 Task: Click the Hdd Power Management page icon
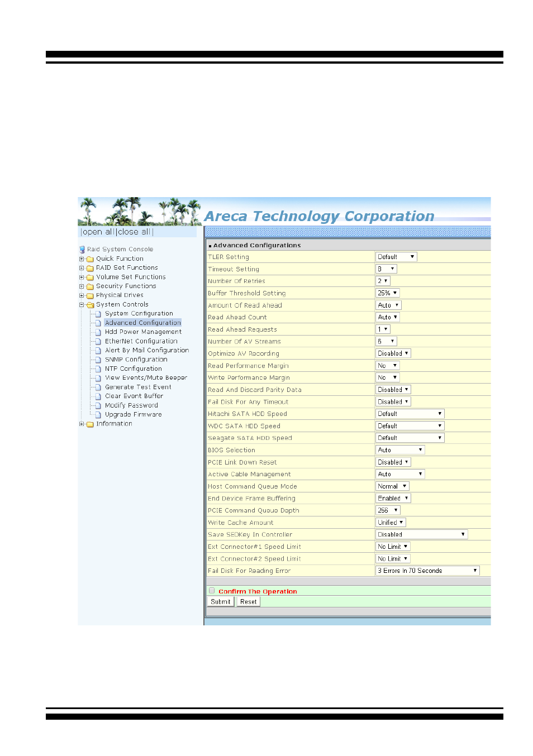pos(98,332)
